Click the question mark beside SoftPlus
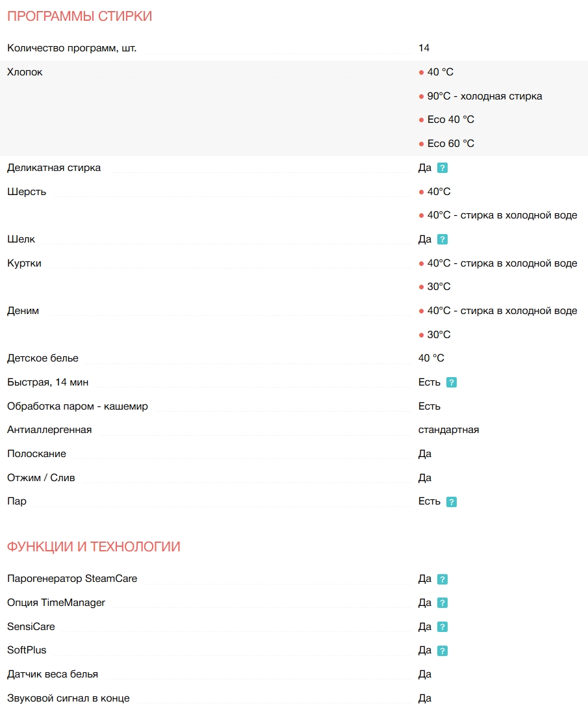The image size is (588, 723). pyautogui.click(x=442, y=650)
